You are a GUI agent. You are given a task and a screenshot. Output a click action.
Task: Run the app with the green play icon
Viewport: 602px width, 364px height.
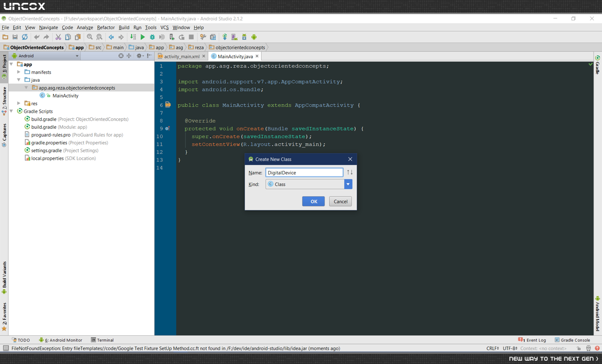pos(143,37)
